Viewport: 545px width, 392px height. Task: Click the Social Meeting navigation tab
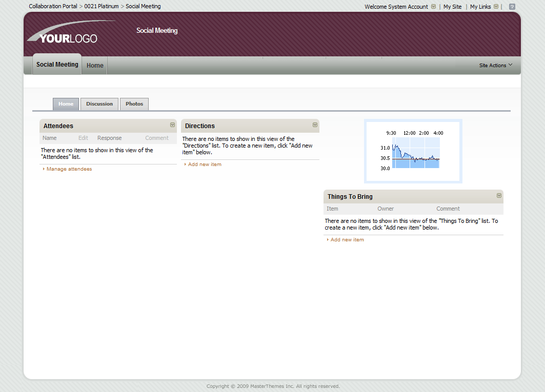coord(57,65)
